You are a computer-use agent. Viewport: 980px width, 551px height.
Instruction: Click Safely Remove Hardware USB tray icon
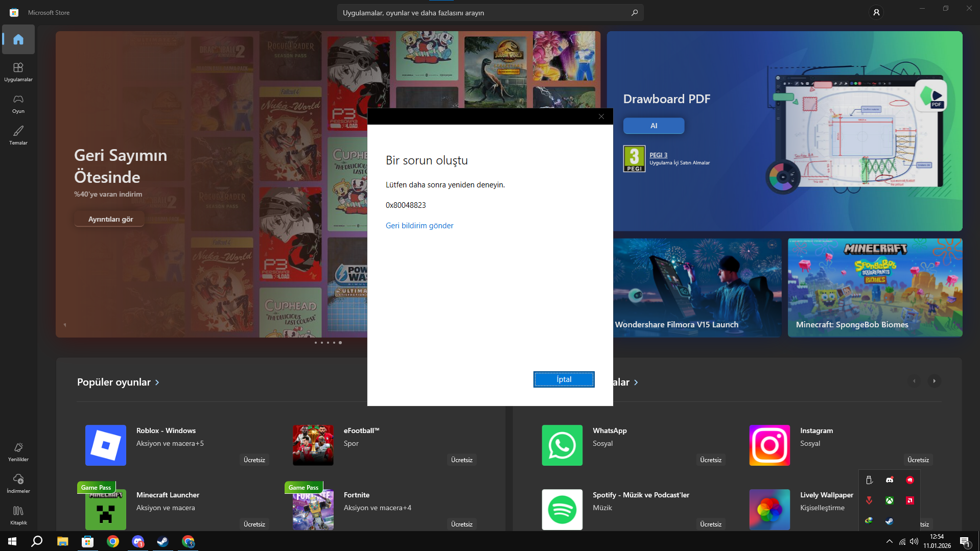click(x=869, y=480)
